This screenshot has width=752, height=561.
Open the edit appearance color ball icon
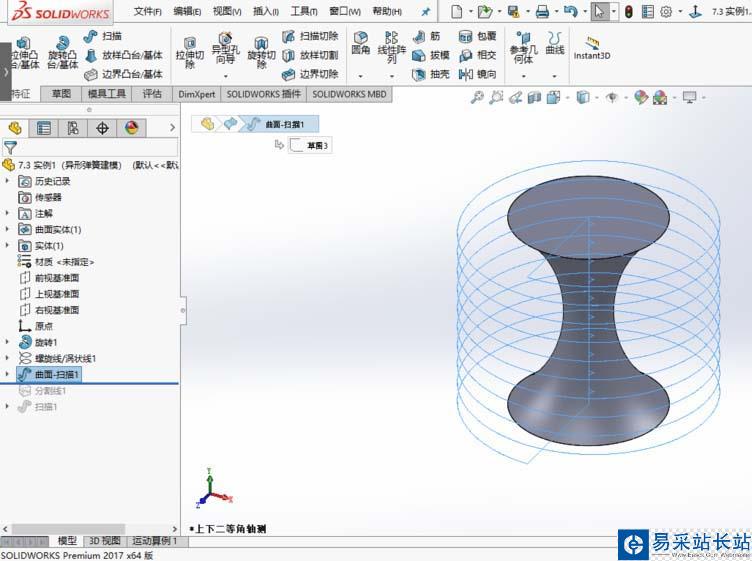pyautogui.click(x=641, y=98)
